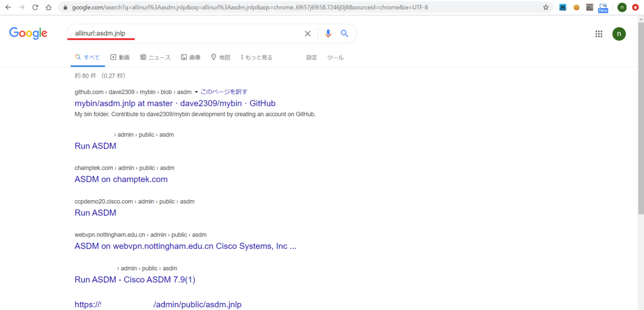Click このページを訳す link
Viewport: 644px width, 310px height.
tap(224, 92)
